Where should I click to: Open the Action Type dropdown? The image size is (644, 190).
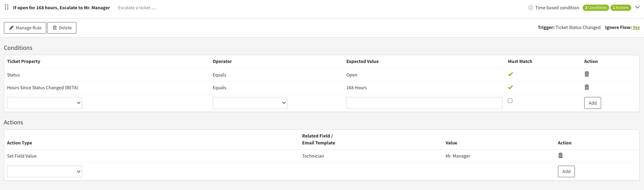pos(44,171)
